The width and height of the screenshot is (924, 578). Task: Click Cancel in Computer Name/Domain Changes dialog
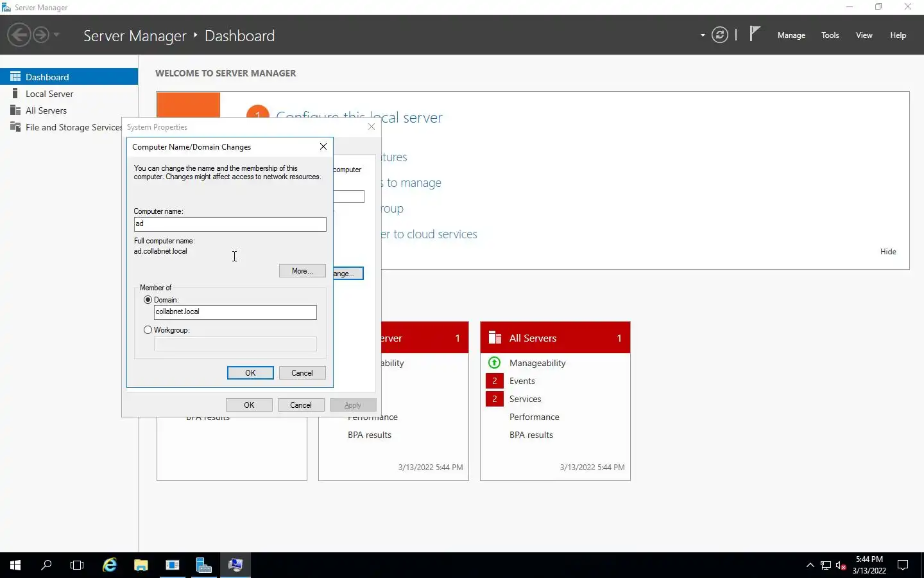[302, 373]
